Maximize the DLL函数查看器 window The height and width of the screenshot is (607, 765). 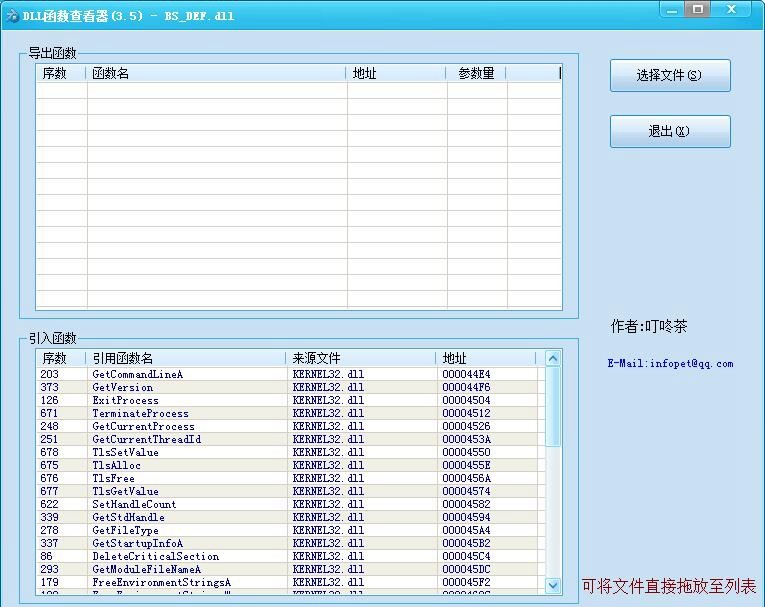pos(698,10)
